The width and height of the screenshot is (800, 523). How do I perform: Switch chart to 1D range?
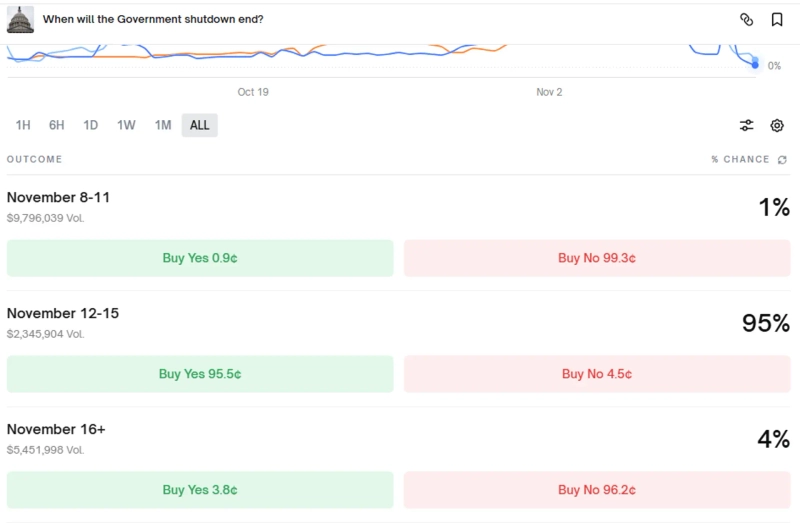91,125
